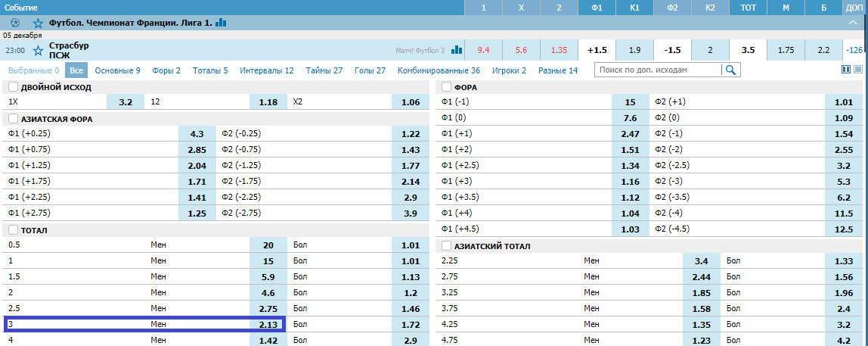Select total 2.5 under odds 2.75
Image resolution: width=868 pixels, height=346 pixels.
[x=268, y=307]
